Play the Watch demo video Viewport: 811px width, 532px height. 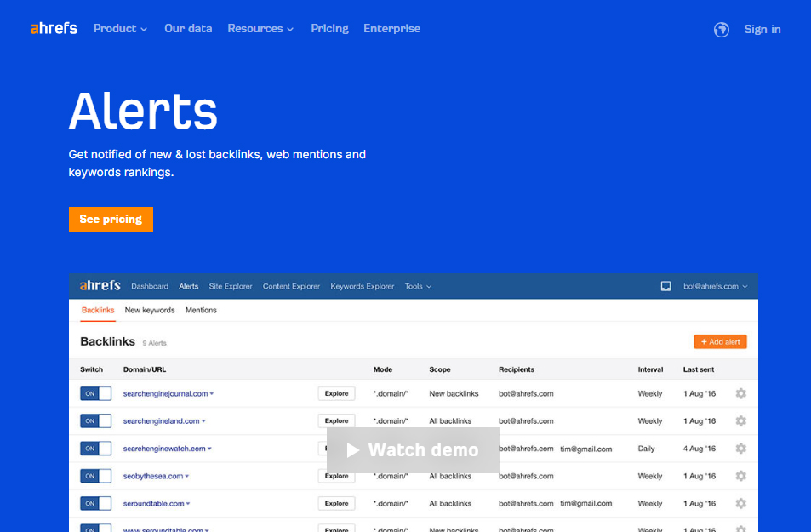(413, 450)
